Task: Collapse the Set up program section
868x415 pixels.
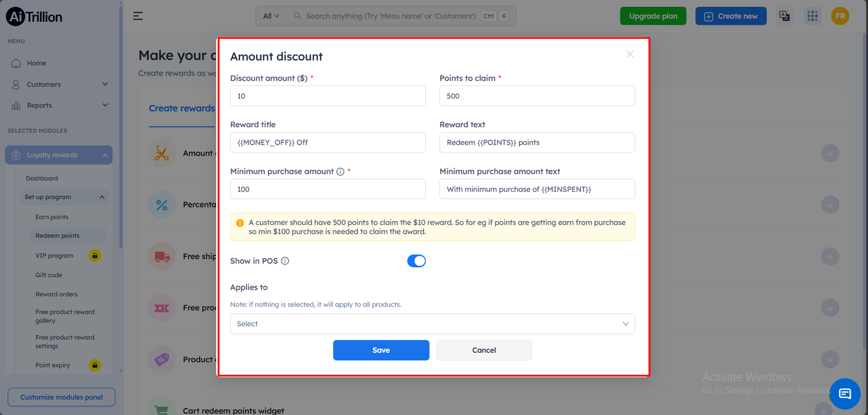Action: click(64, 197)
